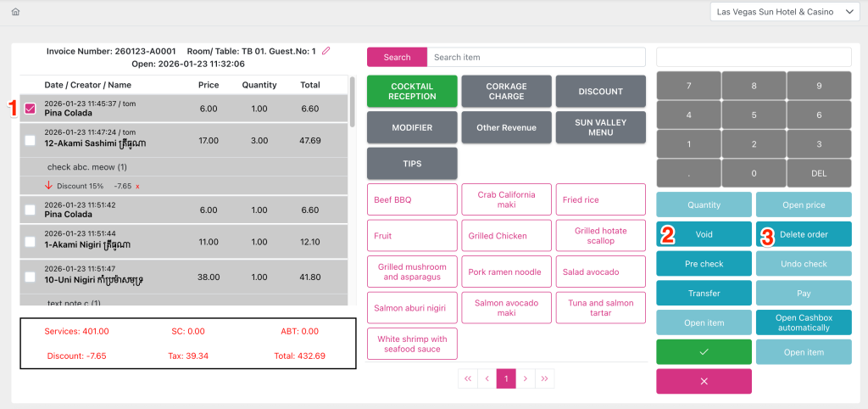Click the Delete order button
The width and height of the screenshot is (868, 409).
point(804,234)
